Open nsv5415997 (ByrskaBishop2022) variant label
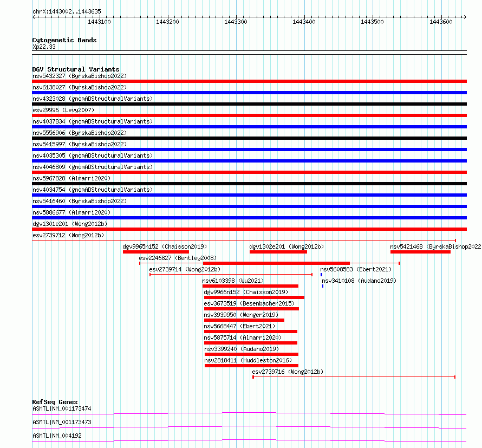 (x=80, y=144)
